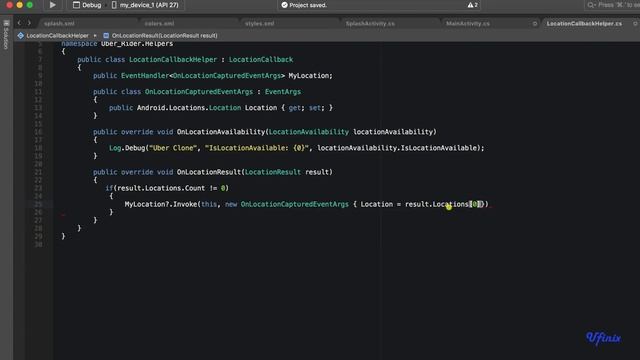
Task: Click 'IsLocationAvailable: {0}' string literal
Action: (257, 148)
